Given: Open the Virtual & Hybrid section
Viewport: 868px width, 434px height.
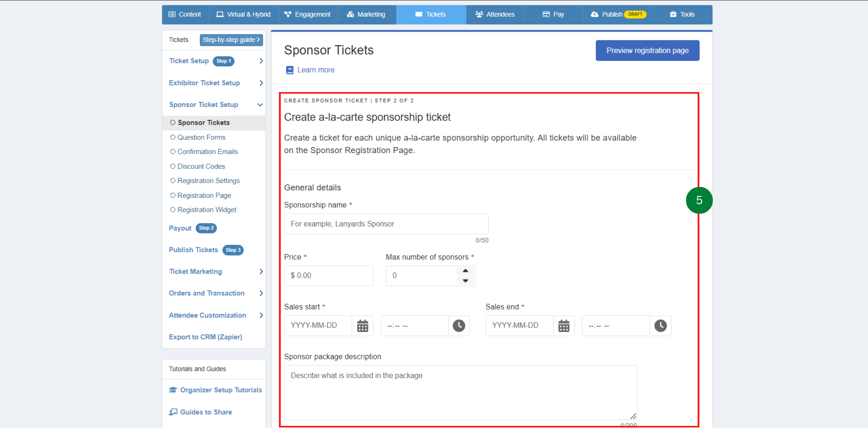Looking at the screenshot, I should coord(220,14).
